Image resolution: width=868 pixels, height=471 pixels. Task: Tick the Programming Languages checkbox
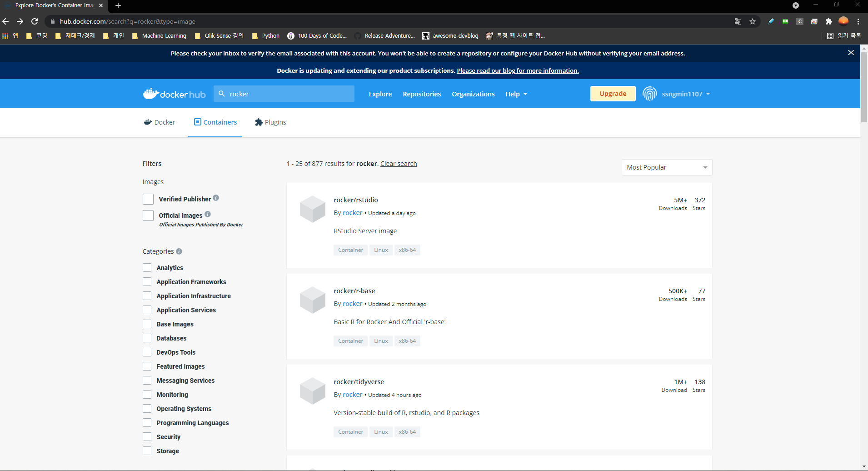pos(147,423)
